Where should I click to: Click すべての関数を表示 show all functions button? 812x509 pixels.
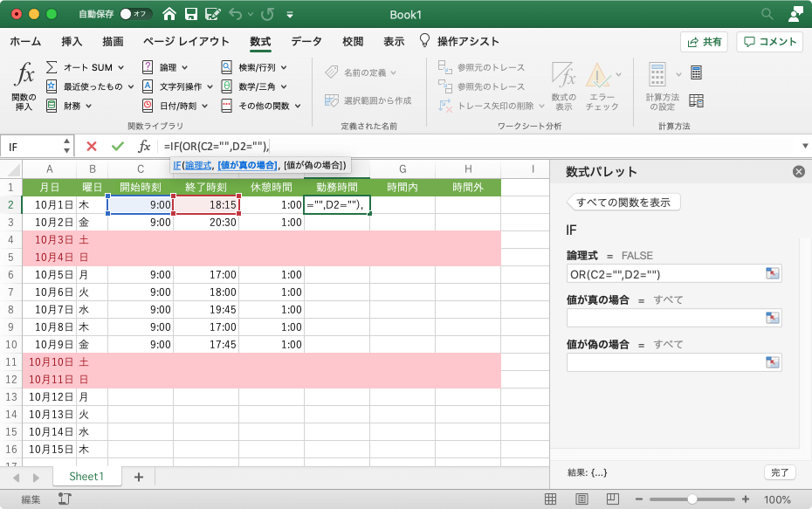(623, 203)
